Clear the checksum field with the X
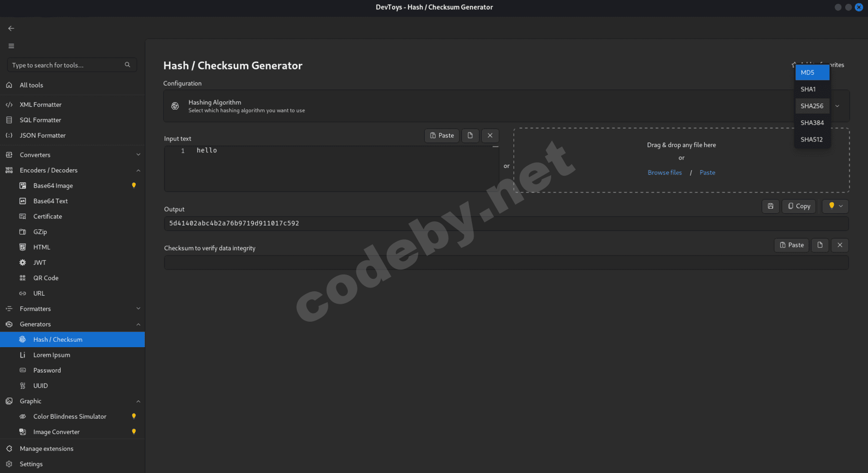 click(840, 245)
